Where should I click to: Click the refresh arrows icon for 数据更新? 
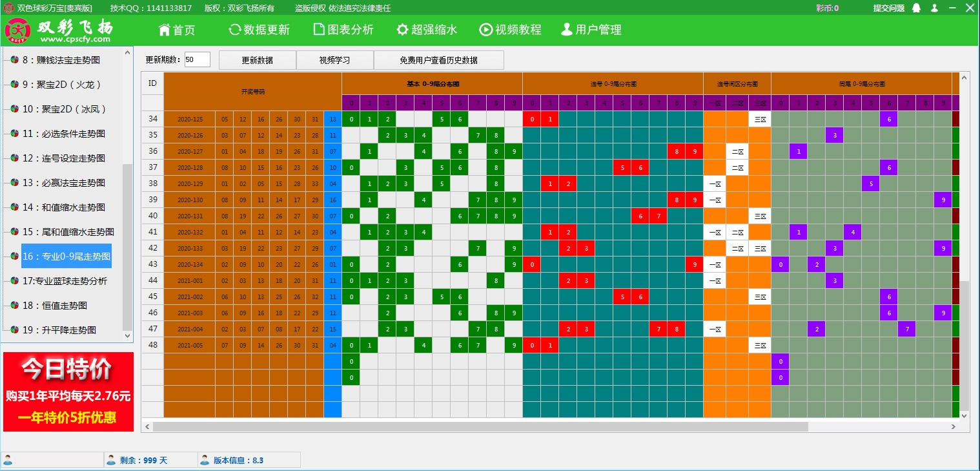coord(234,30)
